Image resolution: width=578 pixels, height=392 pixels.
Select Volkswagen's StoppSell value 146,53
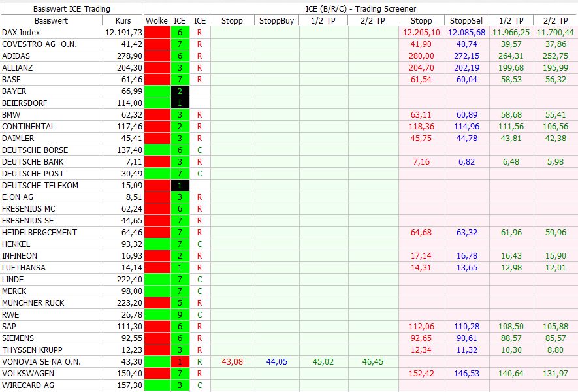click(467, 374)
